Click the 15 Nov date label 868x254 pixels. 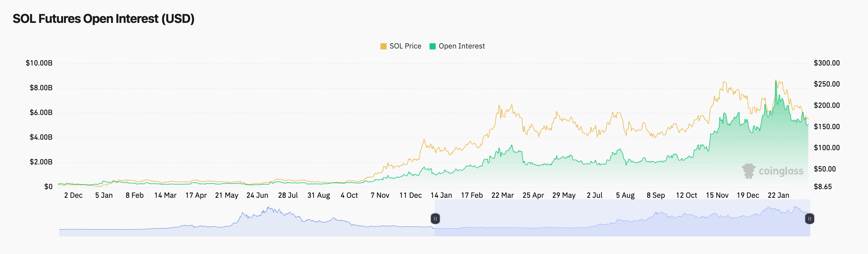(x=717, y=195)
